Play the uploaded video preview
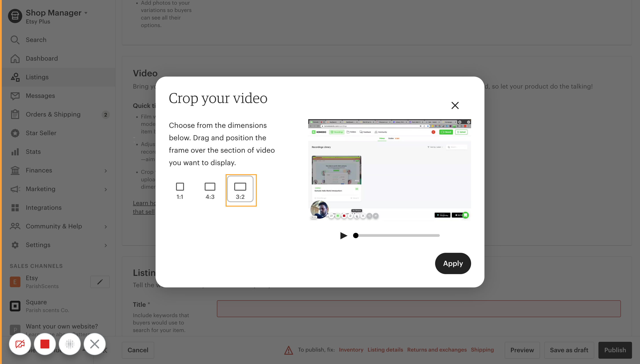Image resolution: width=640 pixels, height=364 pixels. [x=343, y=235]
